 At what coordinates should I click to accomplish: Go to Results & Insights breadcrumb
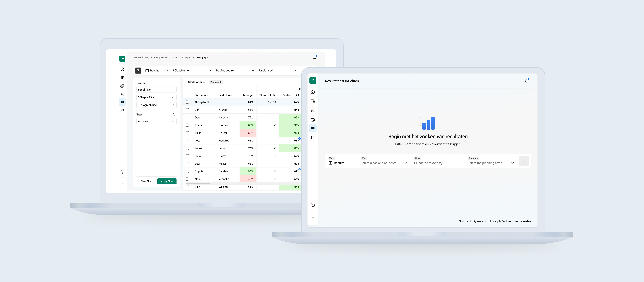(143, 57)
